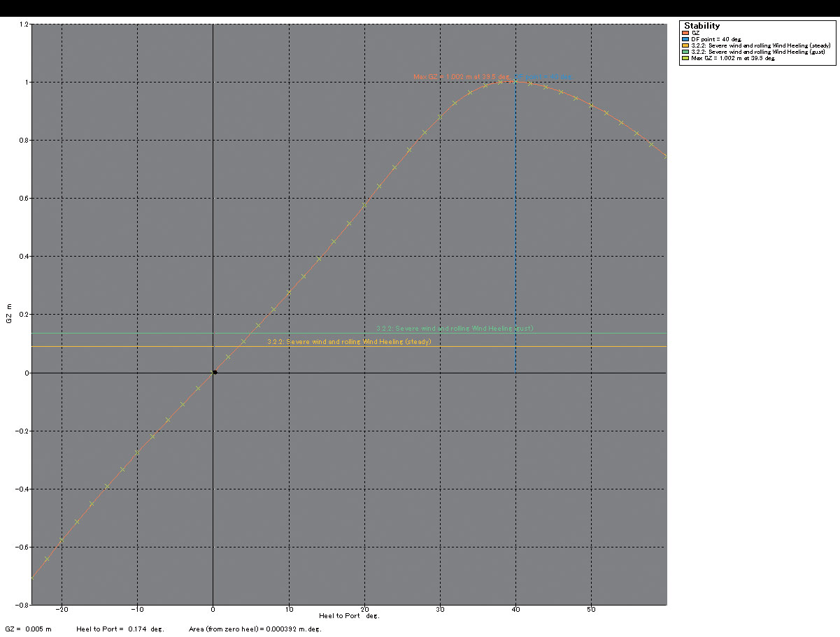Viewport: 840px width, 637px height.
Task: Click the blue DF point legend swatch
Action: tap(686, 39)
